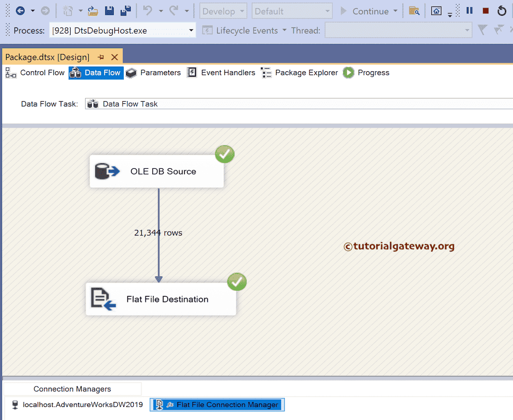513x420 pixels.
Task: Restart the debugging session
Action: tap(502, 10)
